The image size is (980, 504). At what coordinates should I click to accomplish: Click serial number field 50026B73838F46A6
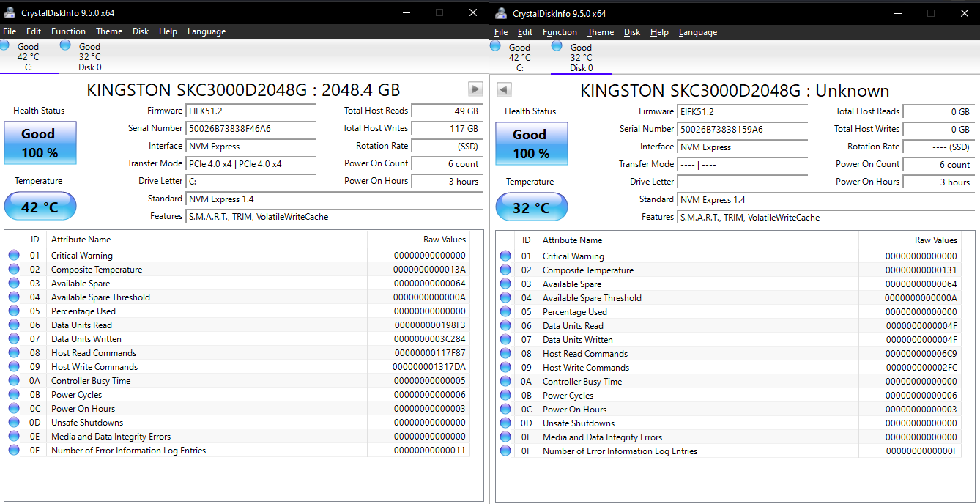[251, 128]
